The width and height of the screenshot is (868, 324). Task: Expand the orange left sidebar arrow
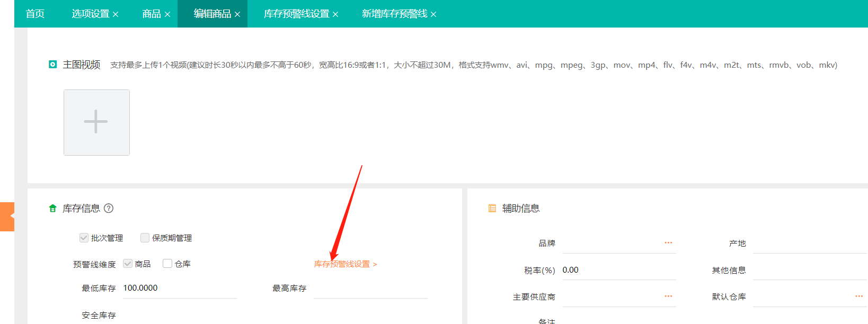(x=7, y=217)
